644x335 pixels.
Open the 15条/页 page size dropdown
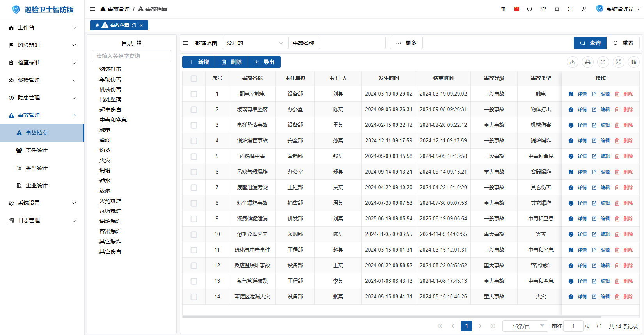(525, 326)
